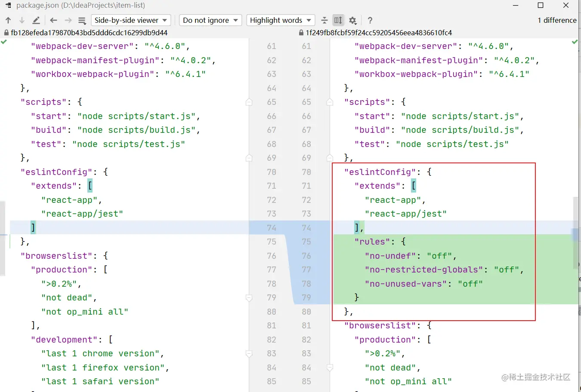581x392 pixels.
Task: Click the jump to source pencil icon
Action: (x=36, y=20)
